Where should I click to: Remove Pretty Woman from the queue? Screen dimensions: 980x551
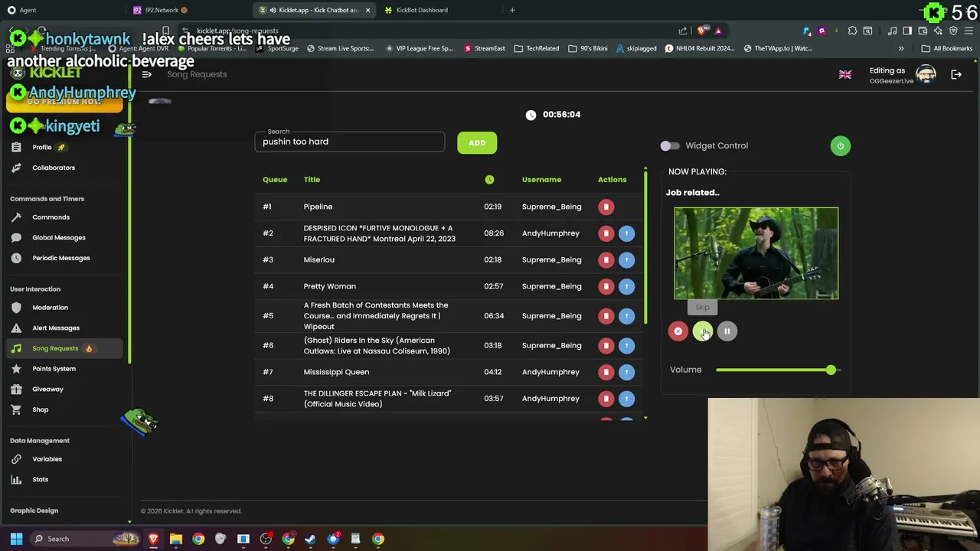(x=606, y=286)
